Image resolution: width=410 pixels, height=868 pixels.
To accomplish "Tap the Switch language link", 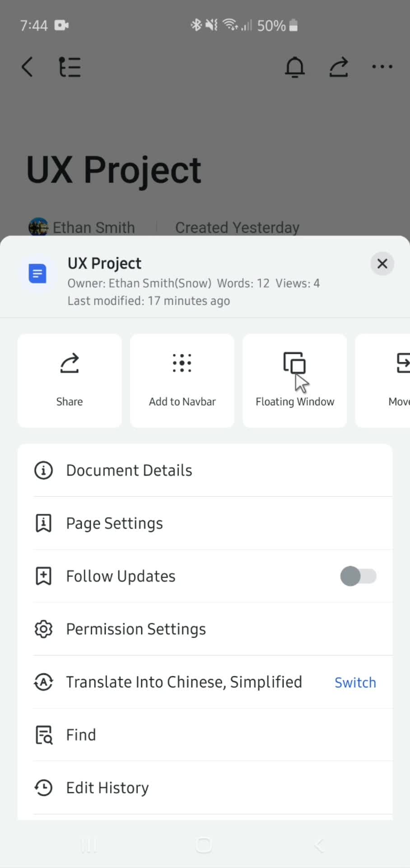I will coord(355,682).
